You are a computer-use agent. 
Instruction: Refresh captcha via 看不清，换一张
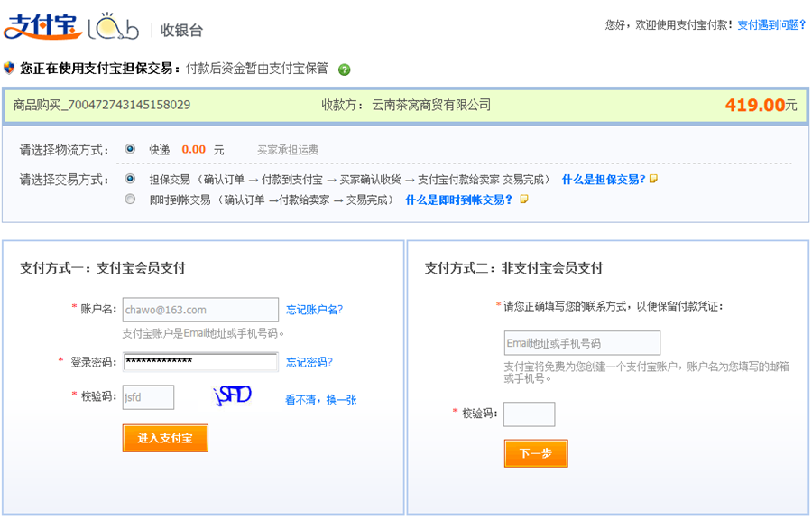[x=321, y=399]
